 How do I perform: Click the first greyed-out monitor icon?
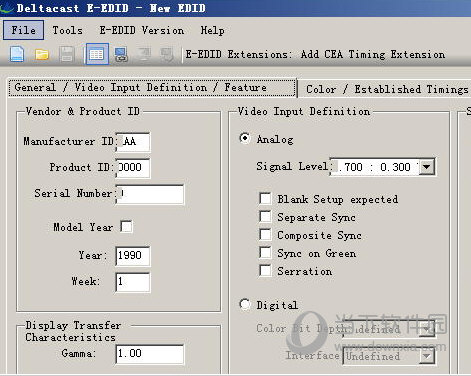coord(144,54)
